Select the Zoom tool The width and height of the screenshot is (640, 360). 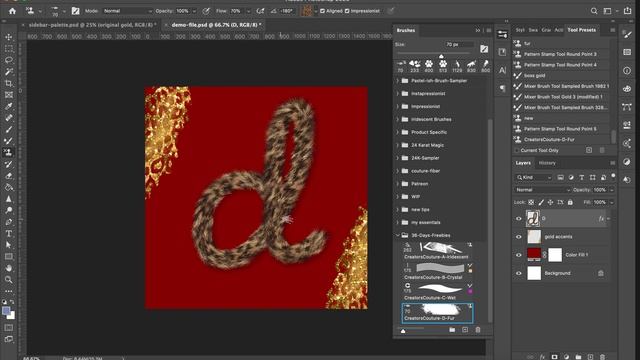9,280
